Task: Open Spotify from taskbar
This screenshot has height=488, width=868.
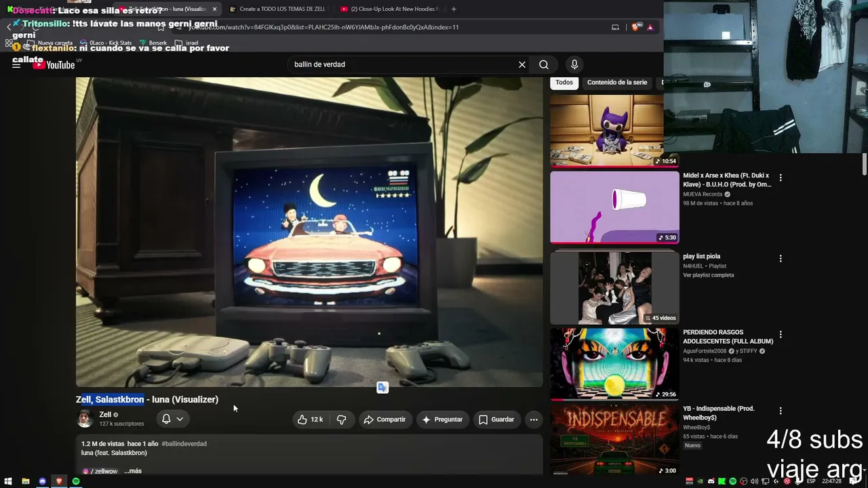Action: [x=76, y=481]
